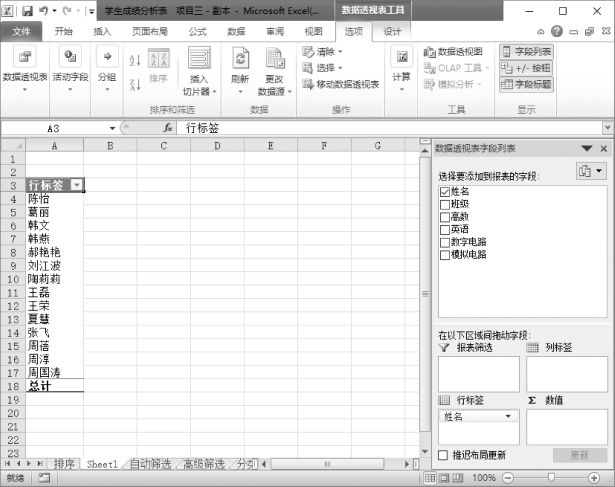Close the PivotTable field list pane
Viewport: 615px width, 487px height.
pos(604,149)
